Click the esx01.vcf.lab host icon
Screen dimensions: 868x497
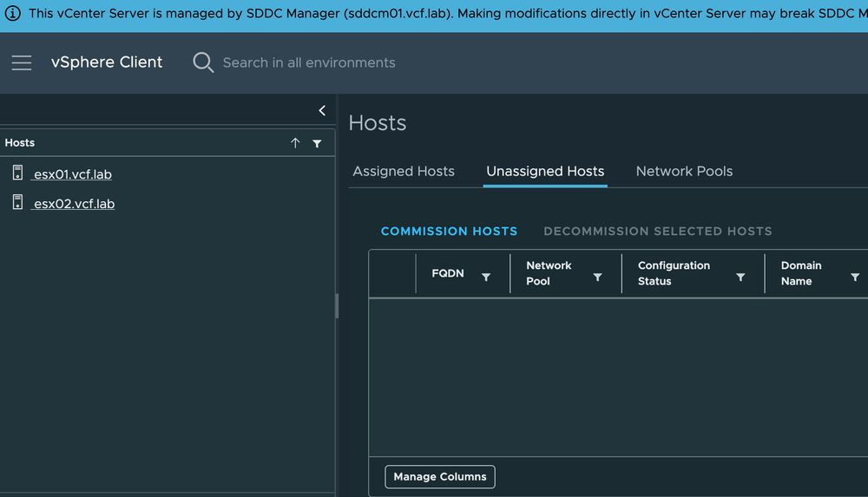(17, 173)
